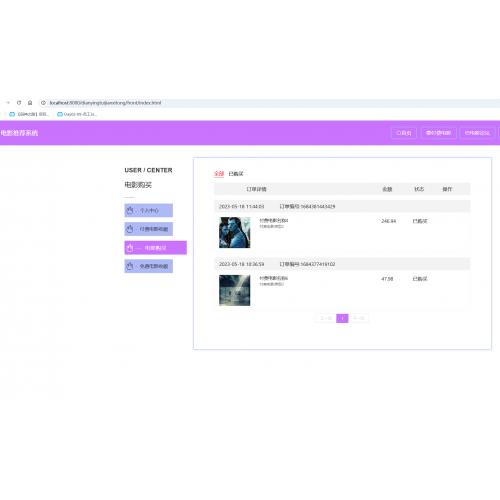Open 个人中心 in the user sidebar
This screenshot has width=500, height=500.
(x=149, y=210)
